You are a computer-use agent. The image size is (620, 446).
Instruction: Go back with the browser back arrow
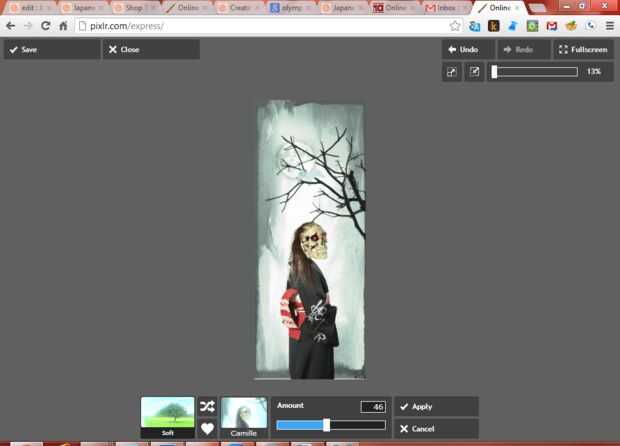pos(11,26)
